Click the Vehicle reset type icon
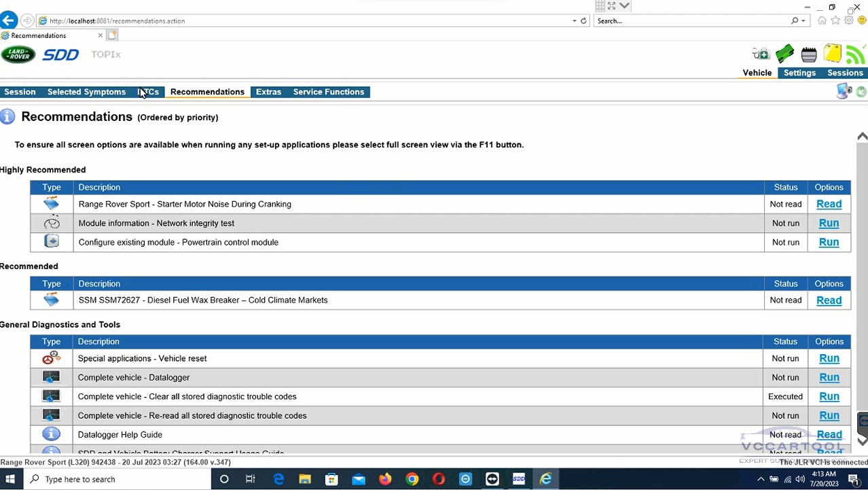 [x=51, y=358]
